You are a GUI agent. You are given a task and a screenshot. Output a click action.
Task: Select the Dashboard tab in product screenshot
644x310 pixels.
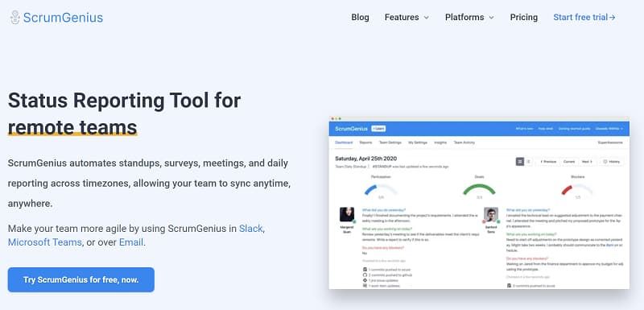point(344,143)
